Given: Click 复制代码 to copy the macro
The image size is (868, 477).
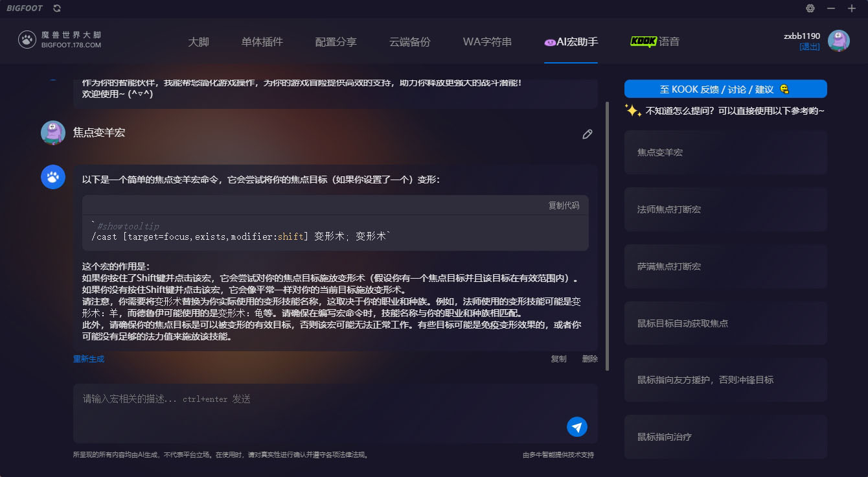Looking at the screenshot, I should (x=564, y=205).
